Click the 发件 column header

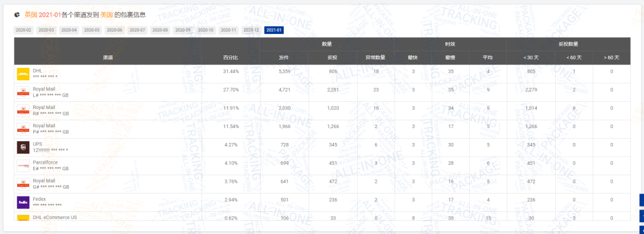coord(284,58)
